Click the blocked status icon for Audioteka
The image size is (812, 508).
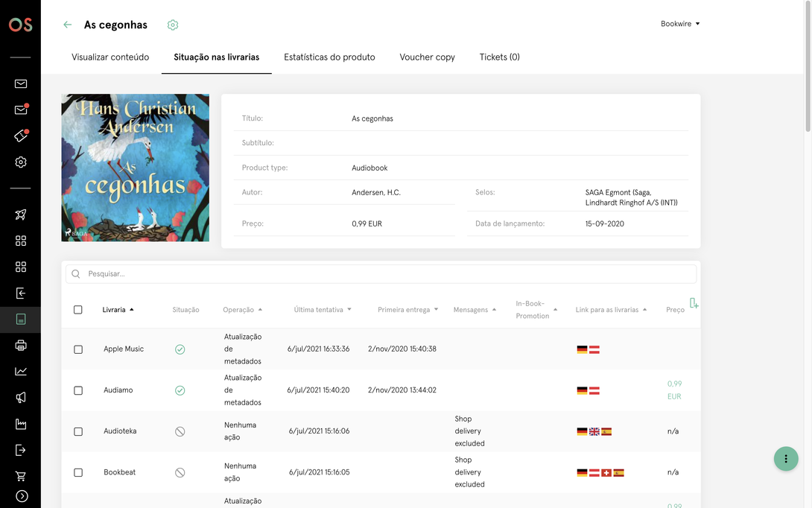[x=180, y=431]
